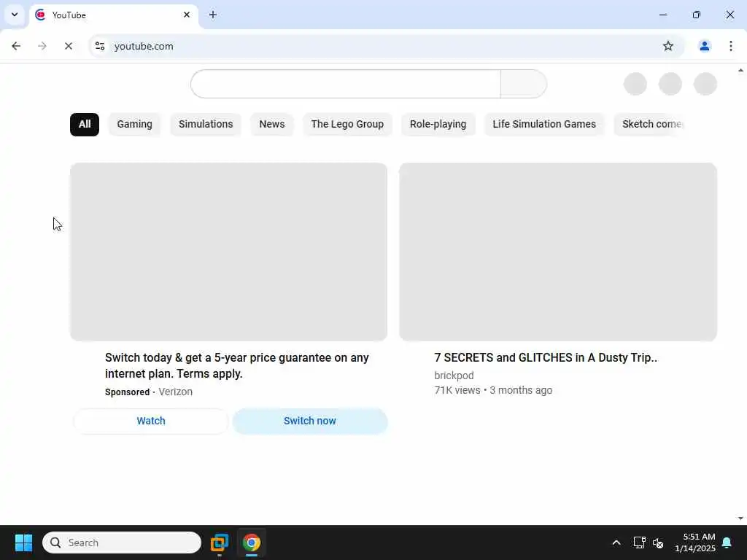Expand the tab search dropdown
The width and height of the screenshot is (747, 560).
point(15,15)
